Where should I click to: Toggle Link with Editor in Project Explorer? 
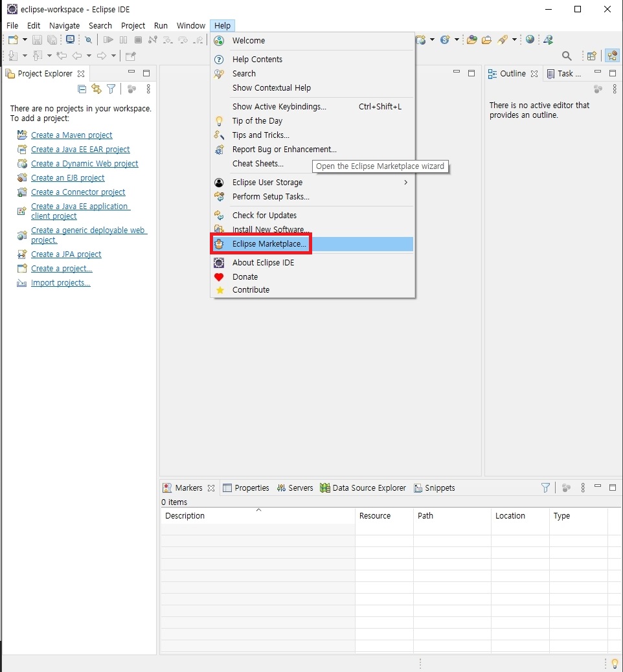click(x=96, y=89)
